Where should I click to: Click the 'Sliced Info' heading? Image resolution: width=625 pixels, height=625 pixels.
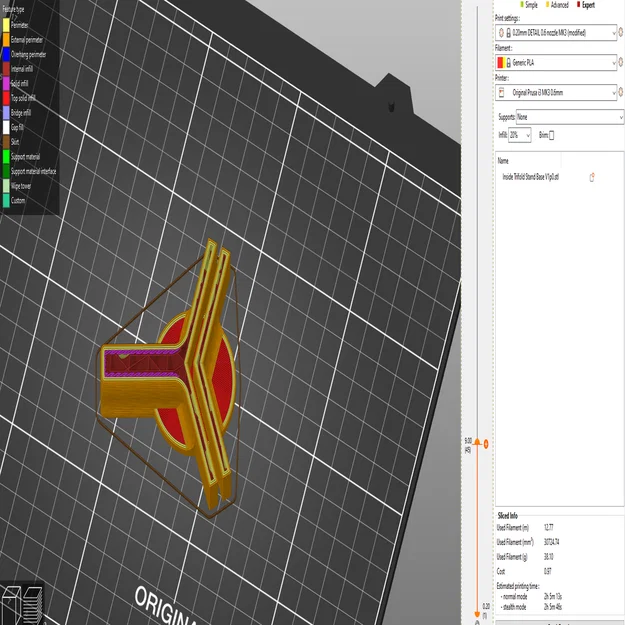(507, 515)
